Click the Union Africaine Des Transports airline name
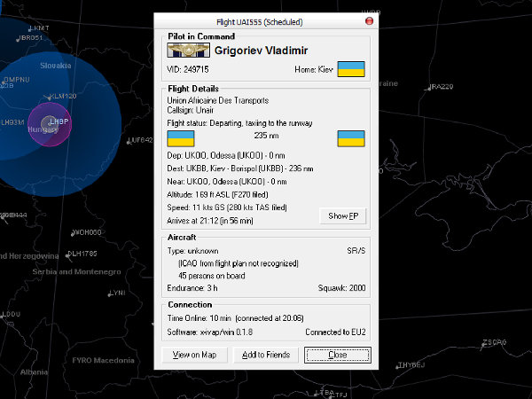Image resolution: width=532 pixels, height=399 pixels. pos(218,100)
